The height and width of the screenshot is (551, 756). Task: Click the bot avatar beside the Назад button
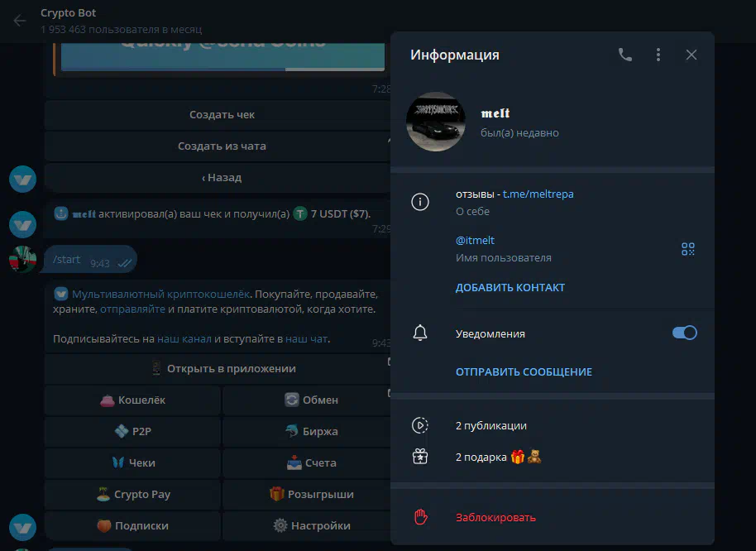(x=22, y=180)
